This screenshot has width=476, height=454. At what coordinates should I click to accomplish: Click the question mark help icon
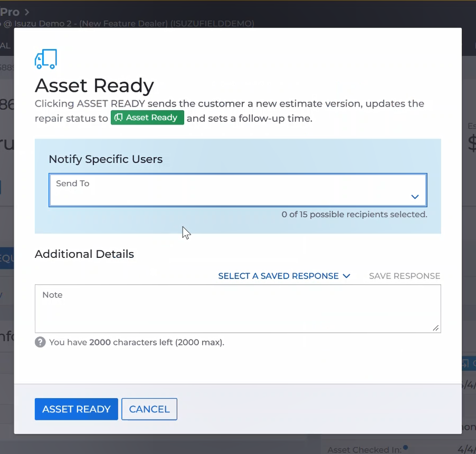(40, 342)
